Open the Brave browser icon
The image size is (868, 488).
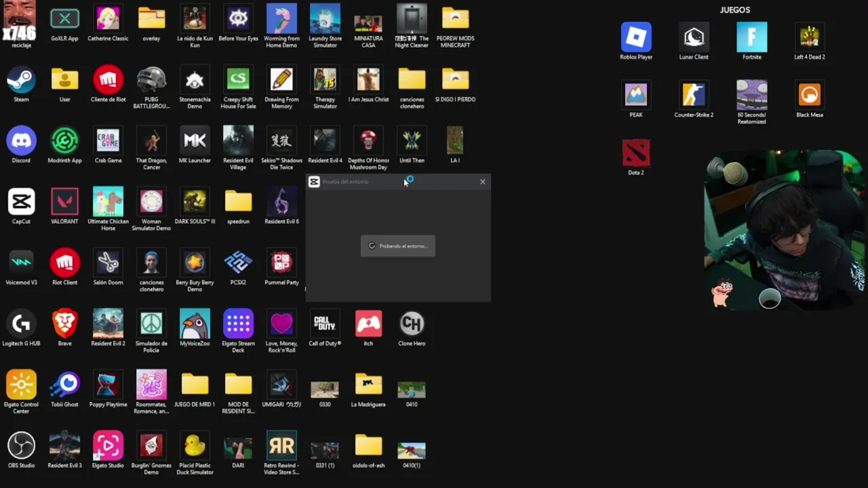tap(64, 324)
